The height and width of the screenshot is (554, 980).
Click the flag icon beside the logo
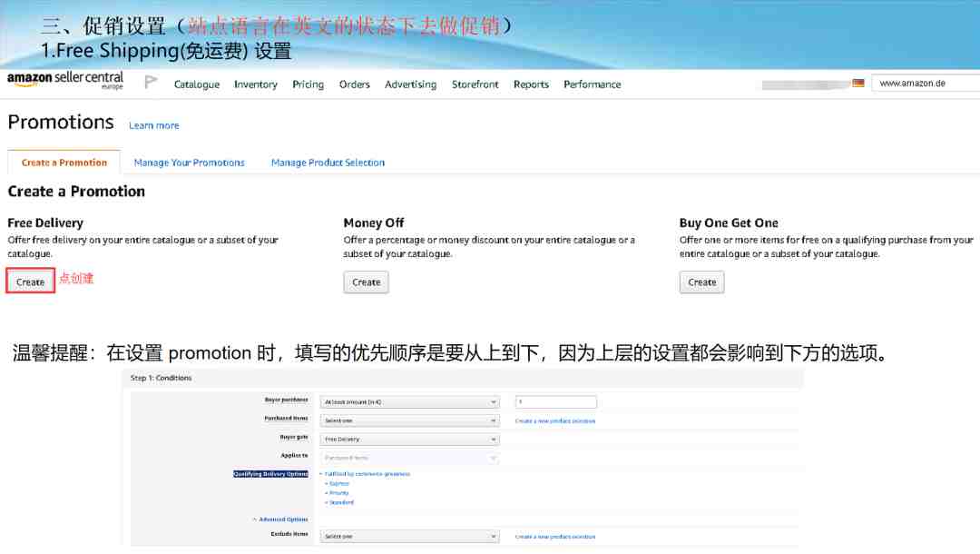click(151, 82)
